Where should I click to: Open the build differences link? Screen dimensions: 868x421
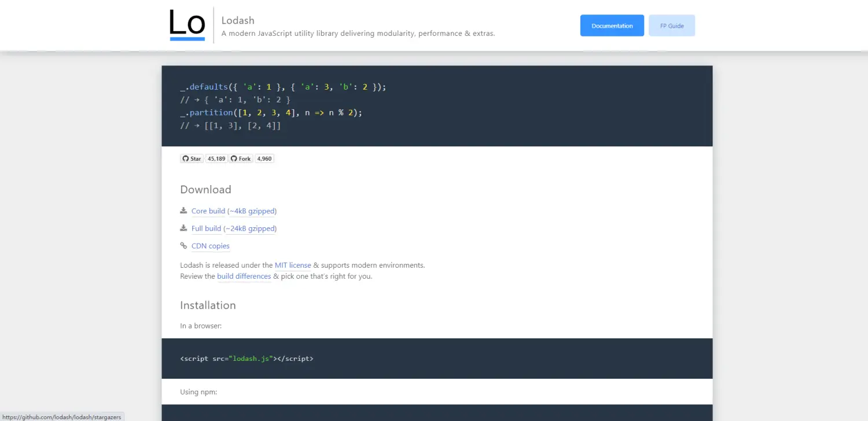244,276
